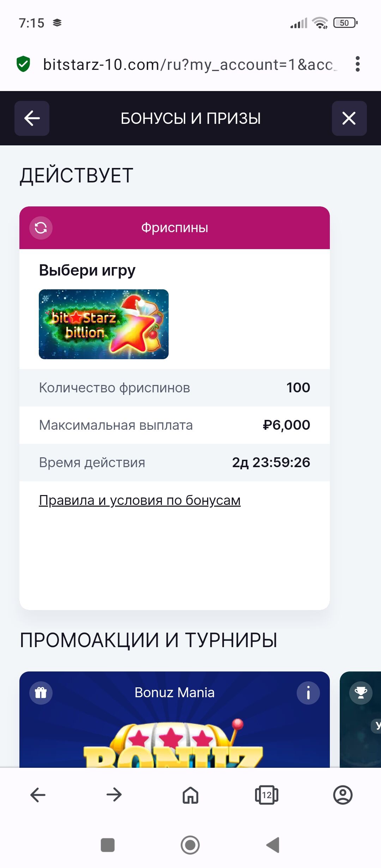Click the bitstarz-10.com address bar

point(190,65)
